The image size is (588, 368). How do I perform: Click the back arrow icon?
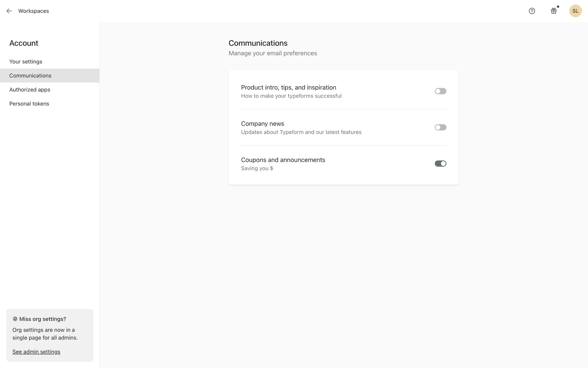pos(9,11)
